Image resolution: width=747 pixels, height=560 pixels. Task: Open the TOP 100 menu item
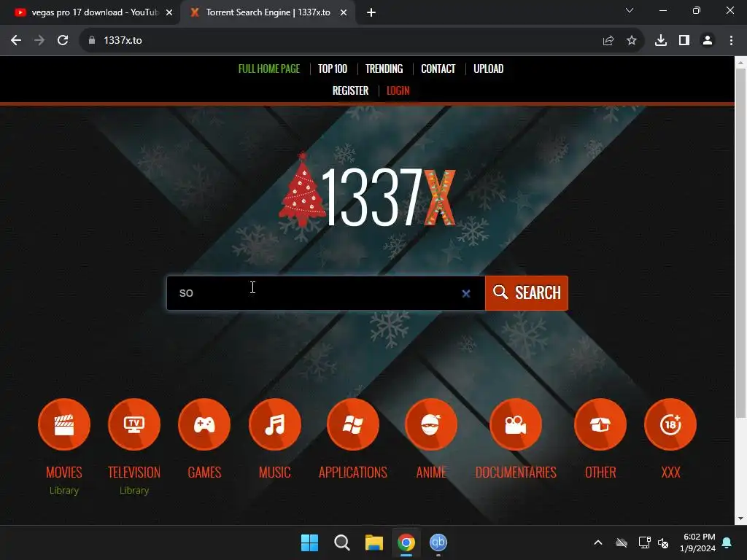pos(333,69)
